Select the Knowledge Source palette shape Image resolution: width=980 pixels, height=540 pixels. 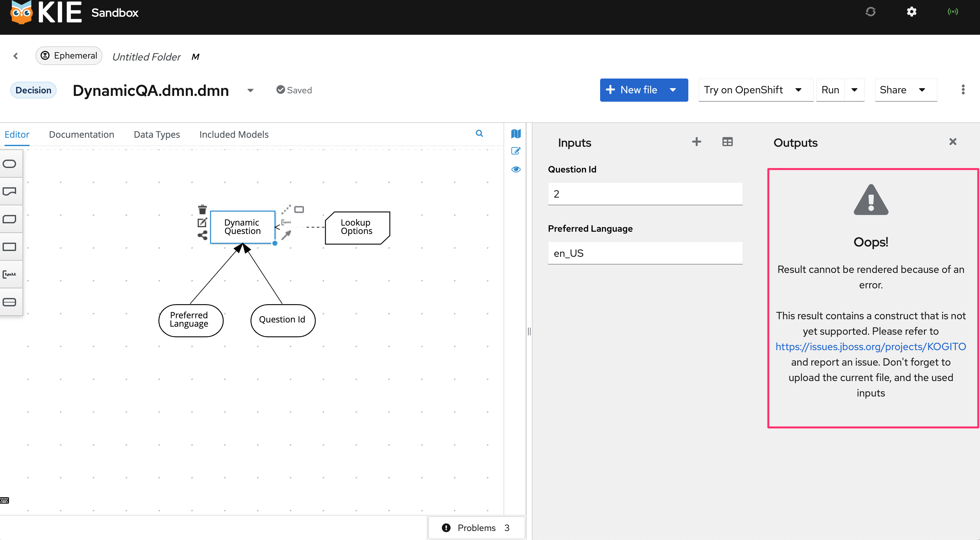pyautogui.click(x=10, y=191)
